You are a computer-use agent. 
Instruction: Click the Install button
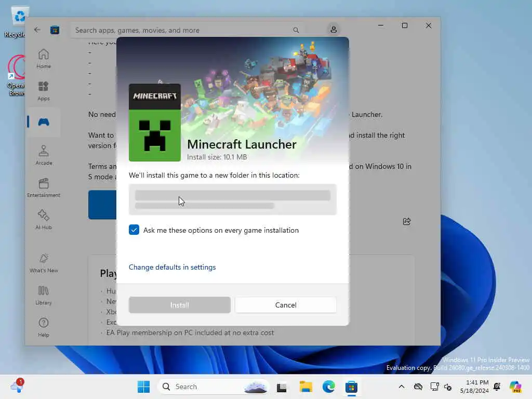coord(179,305)
